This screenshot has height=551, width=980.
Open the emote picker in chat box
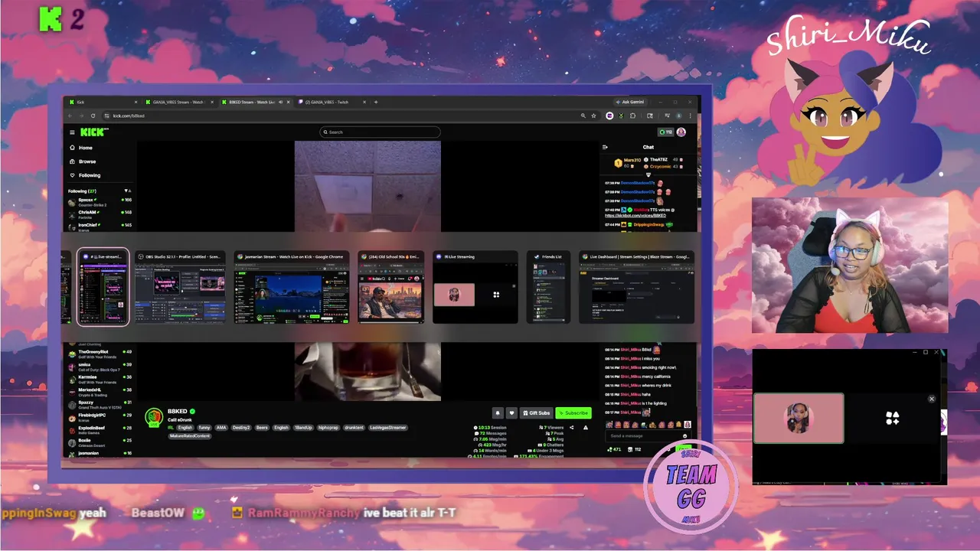[684, 435]
